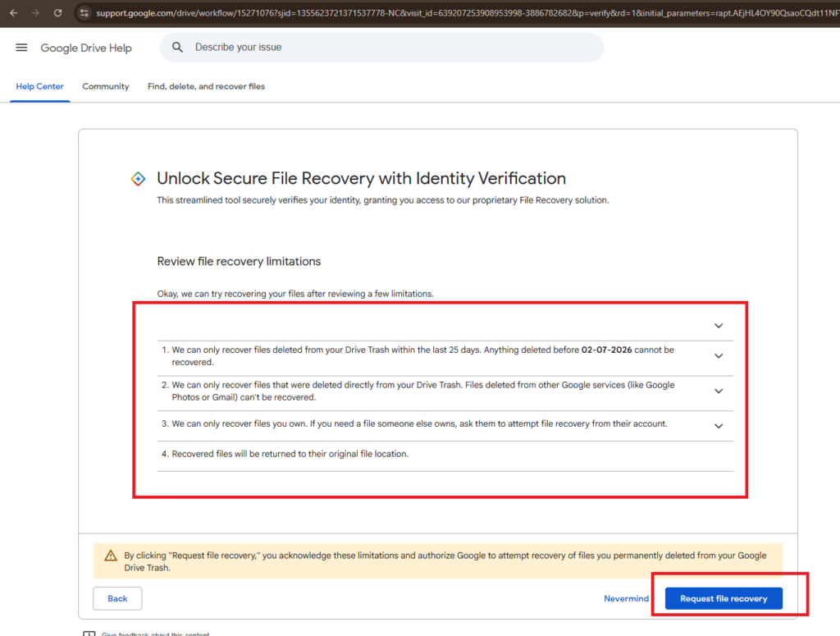Expand the Drive Trash only limitation chevron
Screen dimensions: 840x636
[719, 391]
